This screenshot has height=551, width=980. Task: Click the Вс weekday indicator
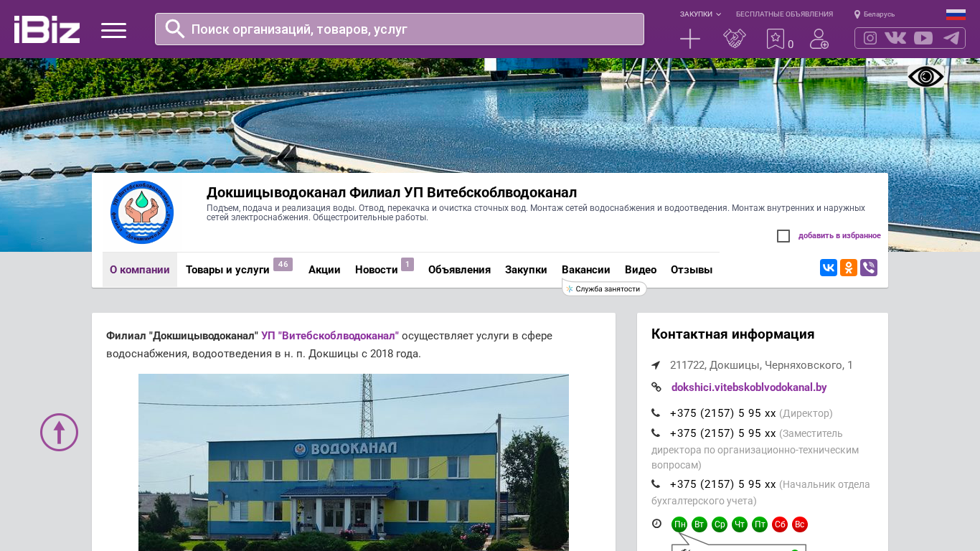(x=800, y=524)
